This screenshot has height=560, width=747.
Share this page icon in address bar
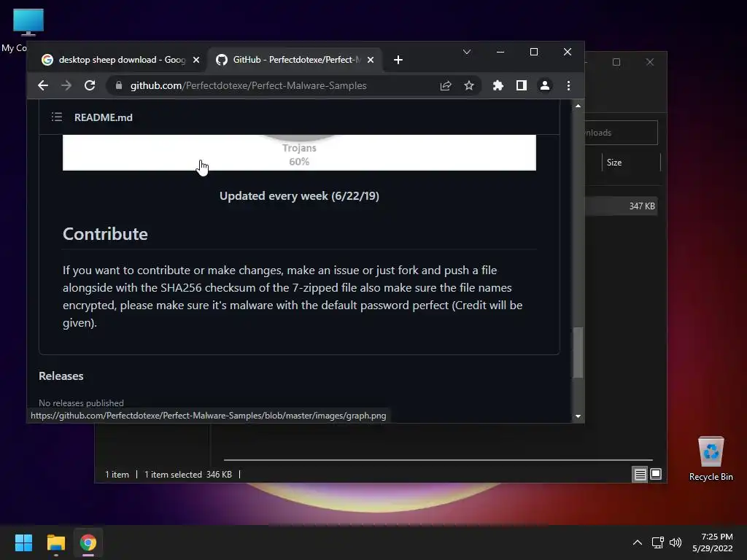[446, 86]
